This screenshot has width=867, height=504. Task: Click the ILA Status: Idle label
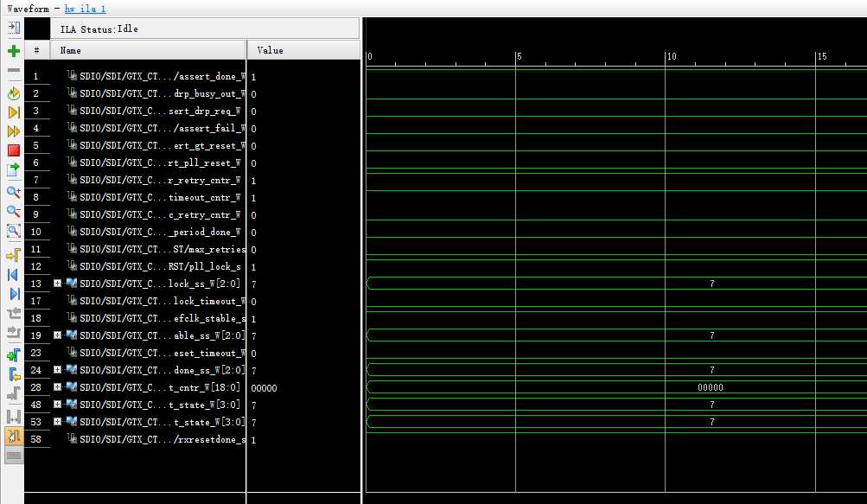(x=99, y=29)
